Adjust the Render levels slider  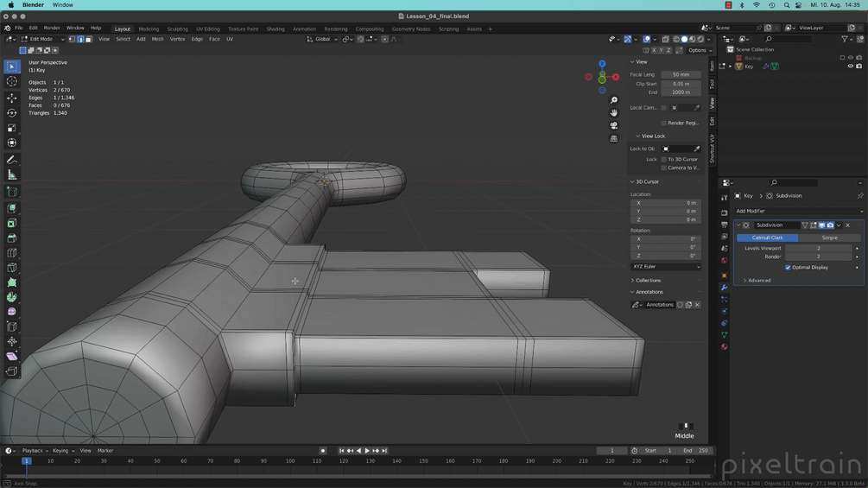click(x=818, y=257)
